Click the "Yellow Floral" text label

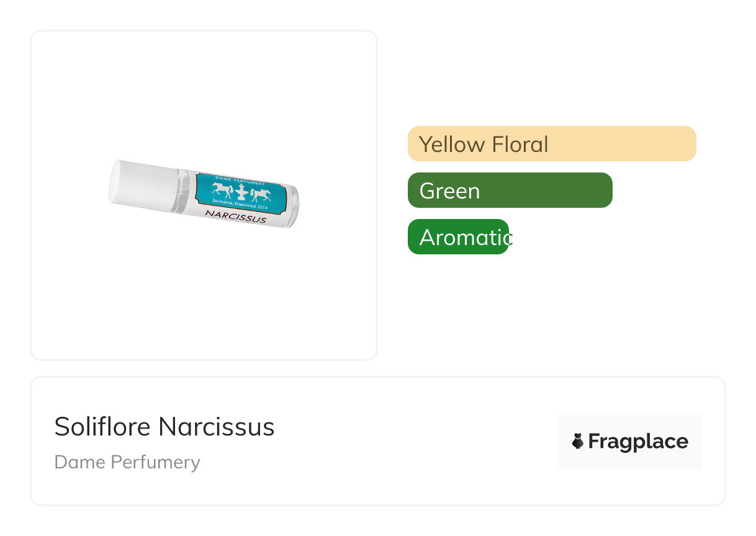[484, 144]
